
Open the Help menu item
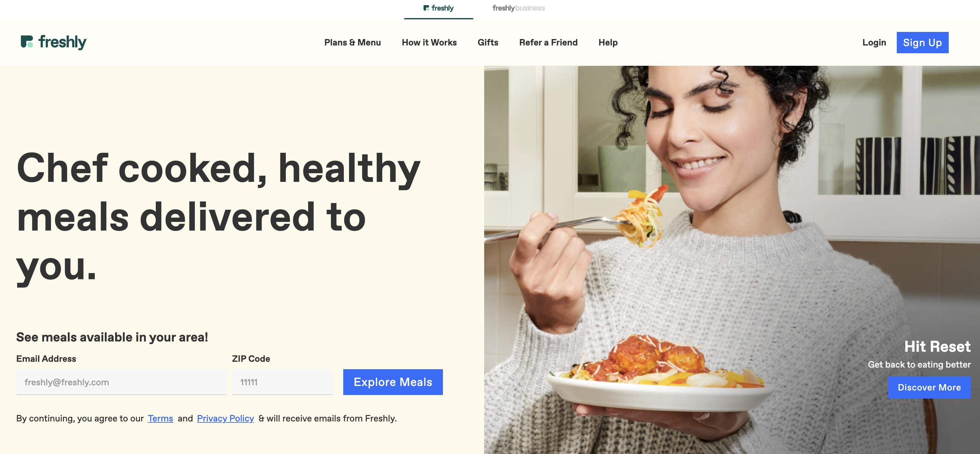607,43
